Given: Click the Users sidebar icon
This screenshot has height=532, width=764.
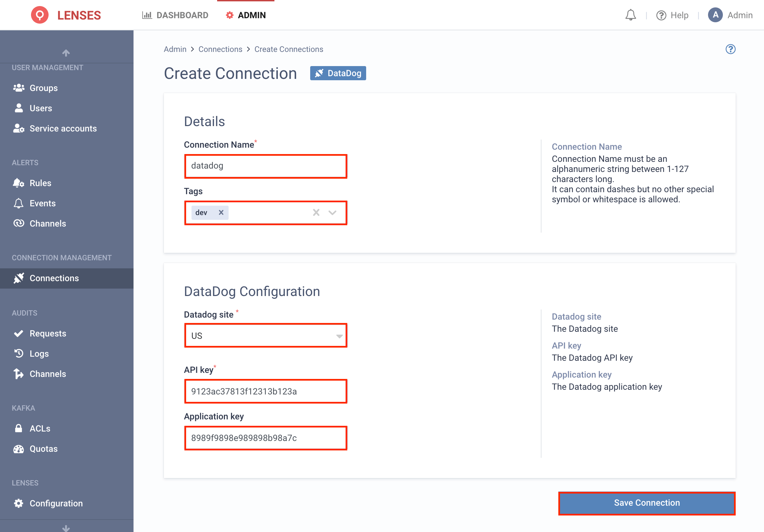Looking at the screenshot, I should click(x=19, y=108).
